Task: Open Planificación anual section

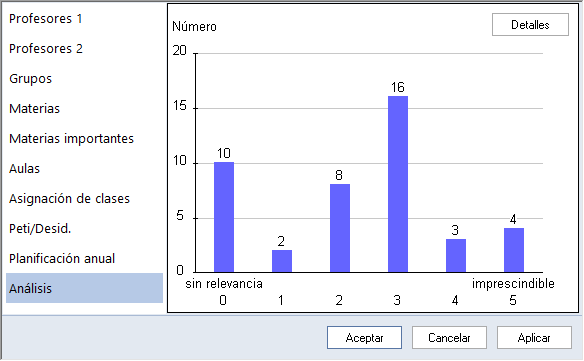Action: click(x=62, y=259)
